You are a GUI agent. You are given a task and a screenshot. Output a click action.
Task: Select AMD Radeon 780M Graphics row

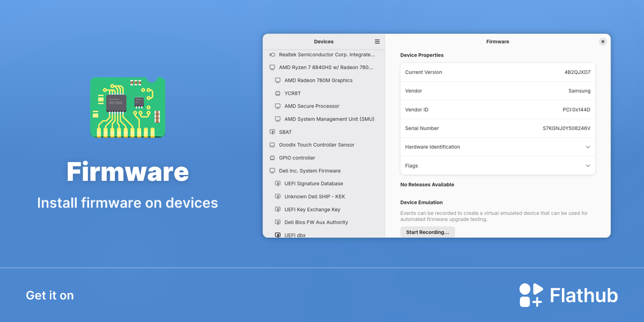pyautogui.click(x=324, y=80)
